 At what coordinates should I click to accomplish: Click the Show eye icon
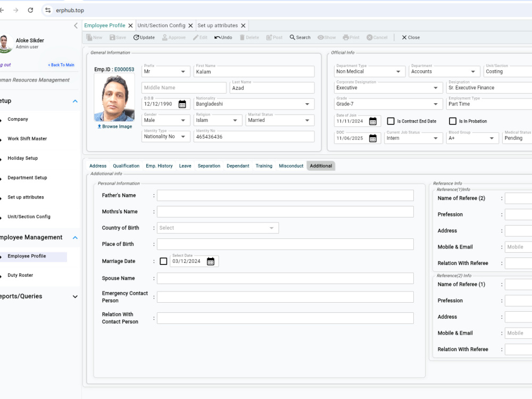321,37
